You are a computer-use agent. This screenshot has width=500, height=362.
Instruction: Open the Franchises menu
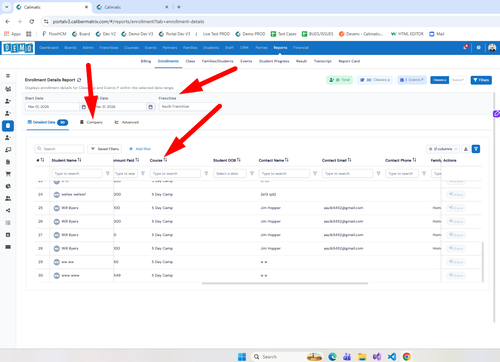(x=109, y=48)
